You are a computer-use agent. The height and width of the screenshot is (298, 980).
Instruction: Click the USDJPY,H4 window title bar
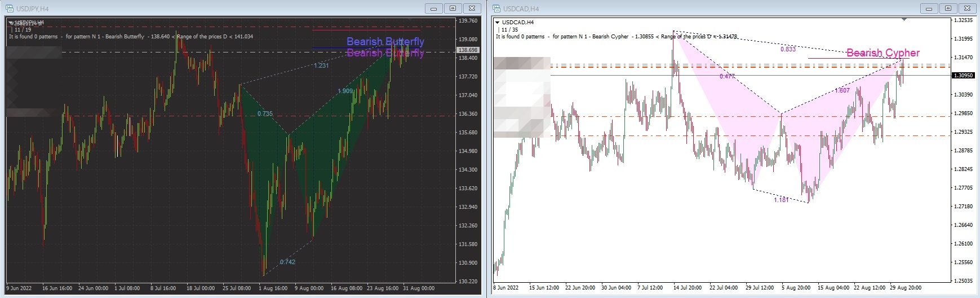click(225, 8)
